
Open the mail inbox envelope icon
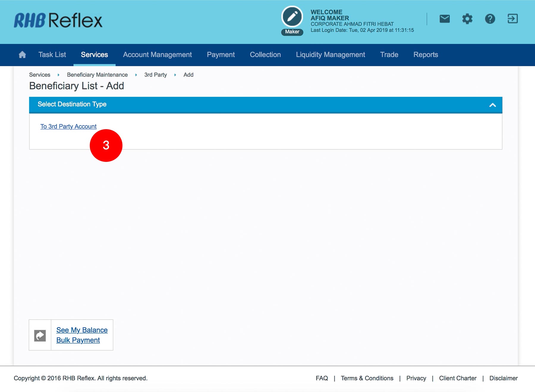click(444, 19)
